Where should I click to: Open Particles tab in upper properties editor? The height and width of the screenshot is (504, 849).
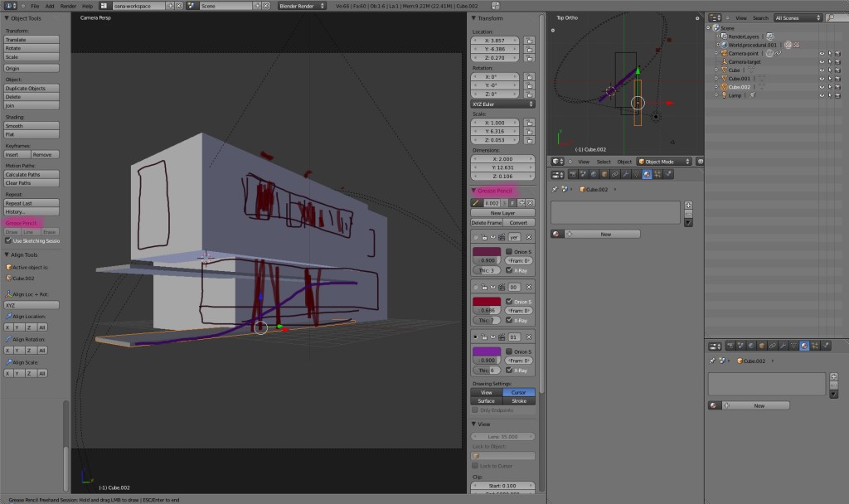click(657, 174)
